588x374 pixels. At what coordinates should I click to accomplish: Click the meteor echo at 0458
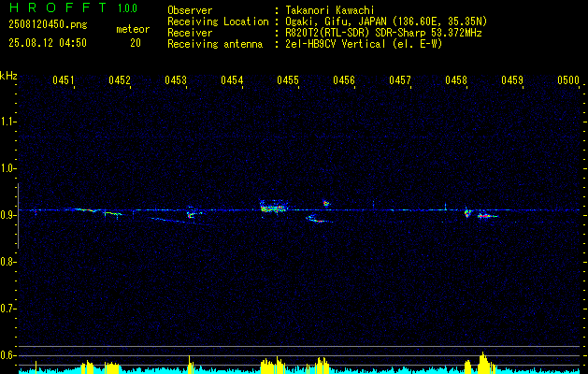(467, 213)
